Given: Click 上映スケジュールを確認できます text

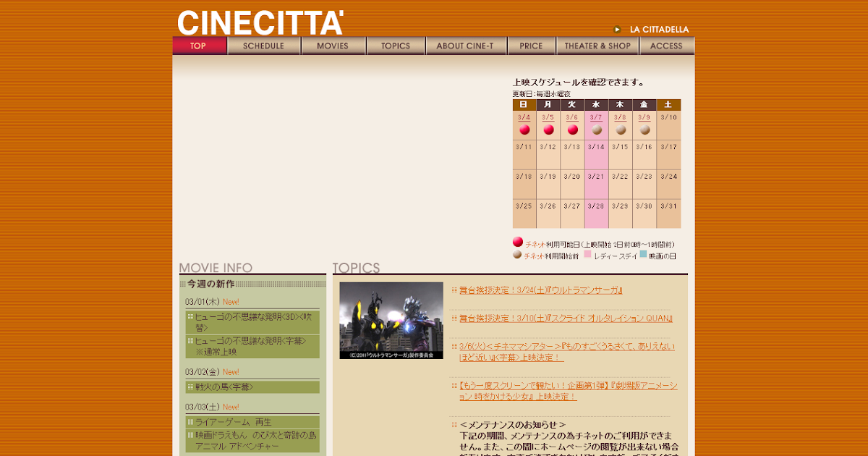Looking at the screenshot, I should [579, 83].
